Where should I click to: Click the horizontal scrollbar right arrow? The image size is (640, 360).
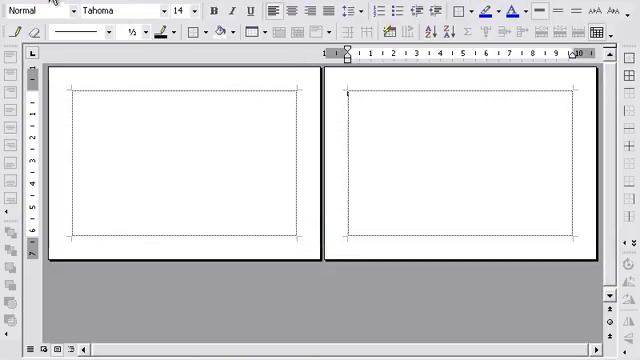point(596,349)
